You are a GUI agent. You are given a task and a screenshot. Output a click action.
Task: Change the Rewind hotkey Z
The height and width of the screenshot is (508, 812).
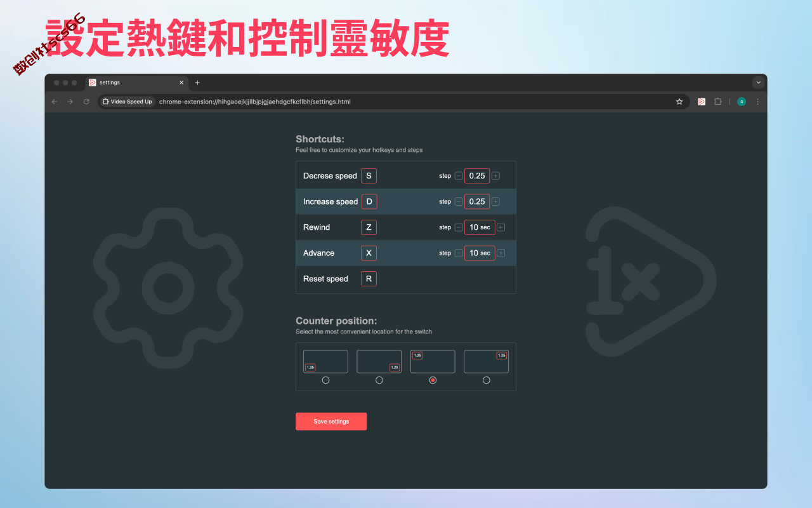[369, 227]
